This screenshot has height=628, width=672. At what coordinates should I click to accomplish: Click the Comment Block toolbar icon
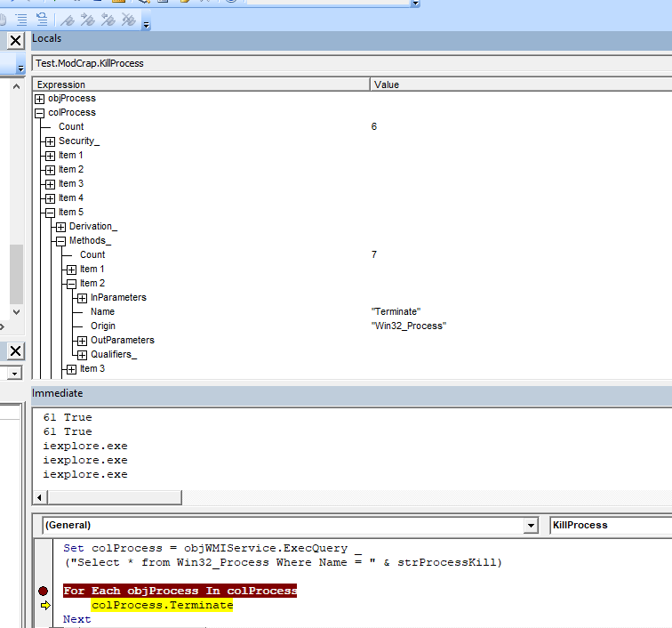tap(21, 20)
